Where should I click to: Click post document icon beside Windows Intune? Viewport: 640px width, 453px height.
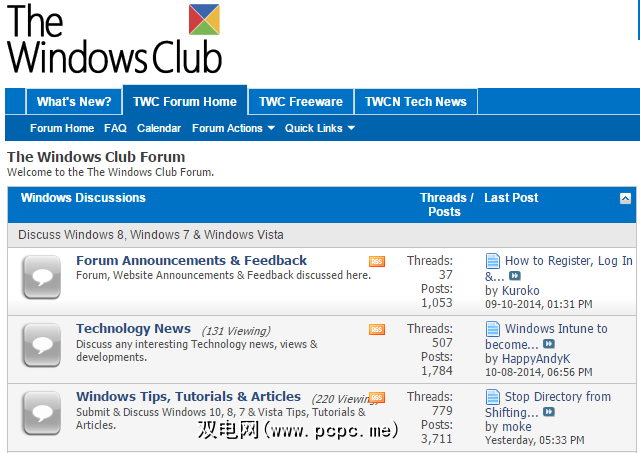(493, 329)
